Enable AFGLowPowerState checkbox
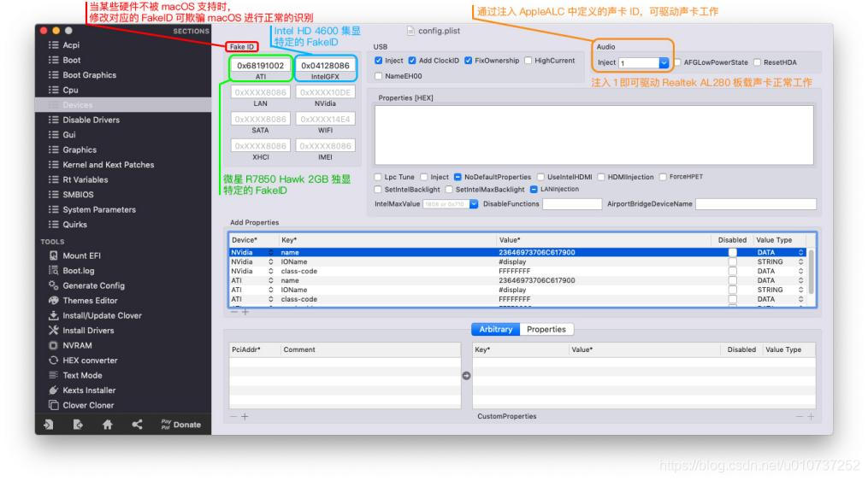Image resolution: width=868 pixels, height=481 pixels. 677,62
